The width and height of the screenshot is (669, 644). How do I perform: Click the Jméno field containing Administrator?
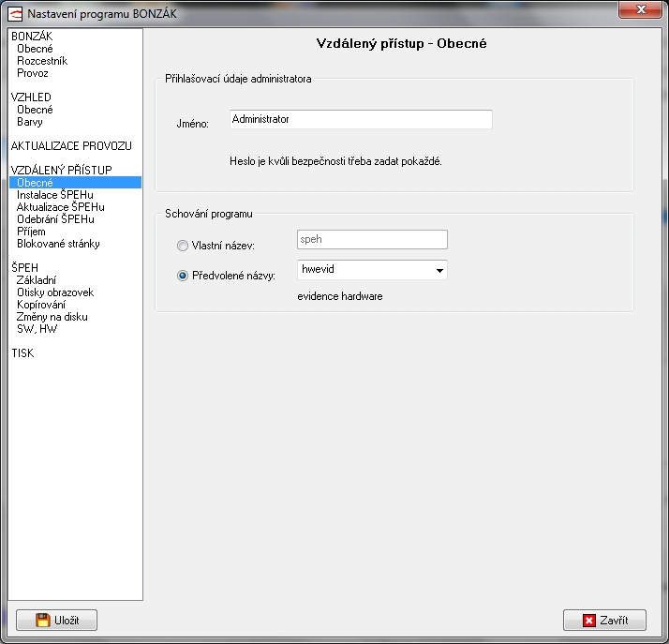click(x=361, y=119)
